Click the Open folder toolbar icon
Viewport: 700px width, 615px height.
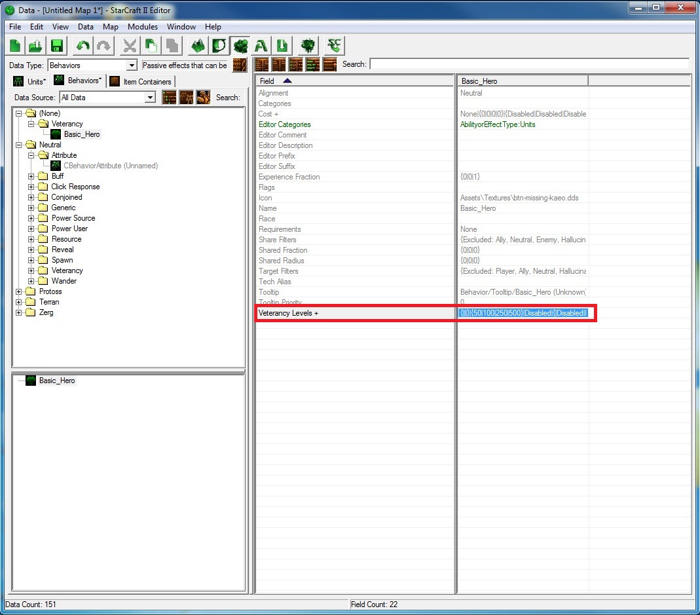click(36, 46)
